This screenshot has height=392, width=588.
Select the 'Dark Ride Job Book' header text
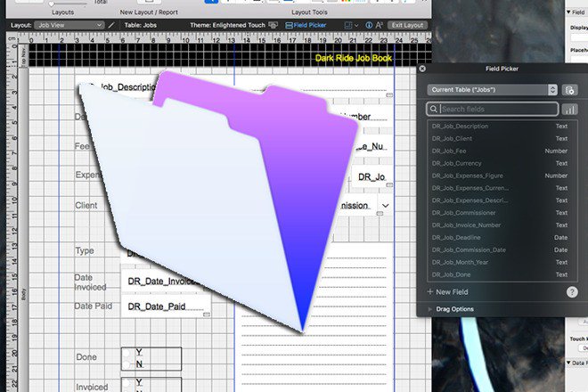coord(354,58)
